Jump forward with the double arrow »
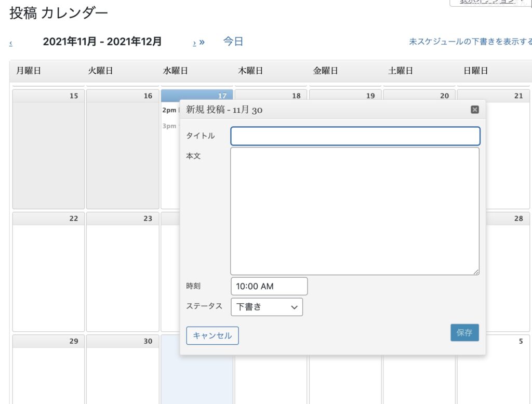Screen dimensions: 532x404 coord(202,42)
